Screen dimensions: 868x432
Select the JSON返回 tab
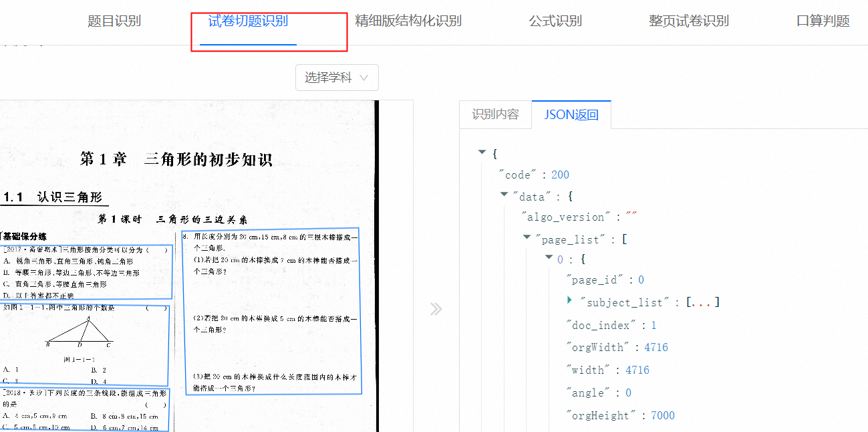[x=571, y=114]
